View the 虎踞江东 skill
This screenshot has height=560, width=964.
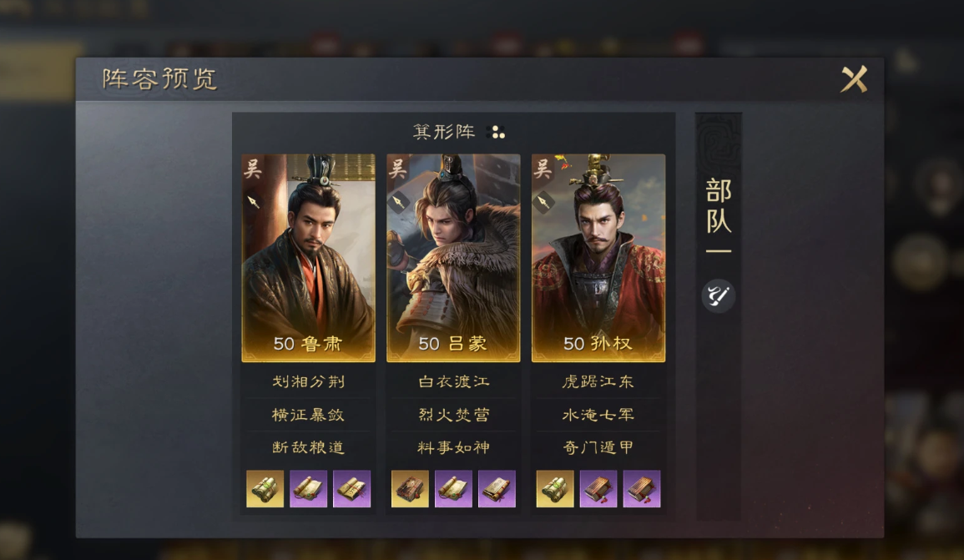598,381
